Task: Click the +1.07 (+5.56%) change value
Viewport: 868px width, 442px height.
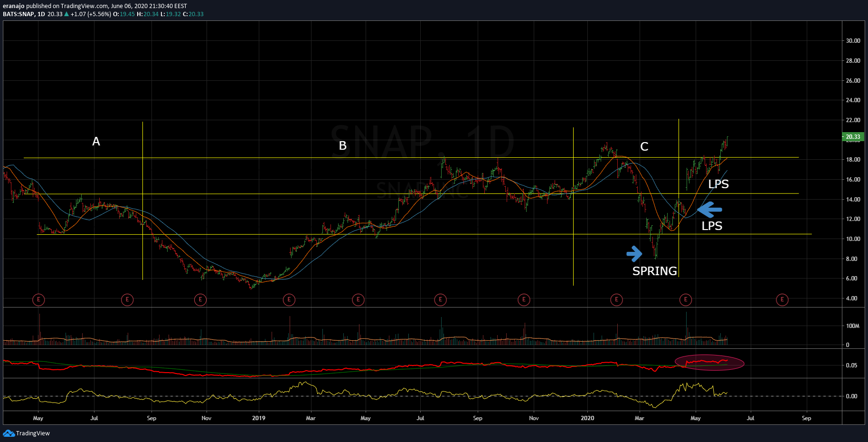Action: point(91,14)
